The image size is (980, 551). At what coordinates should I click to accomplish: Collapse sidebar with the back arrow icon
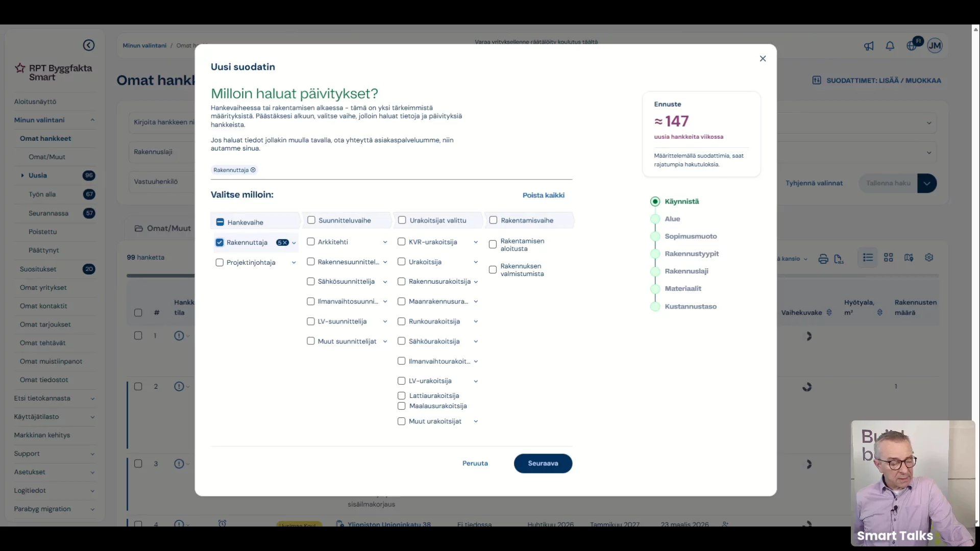[89, 45]
